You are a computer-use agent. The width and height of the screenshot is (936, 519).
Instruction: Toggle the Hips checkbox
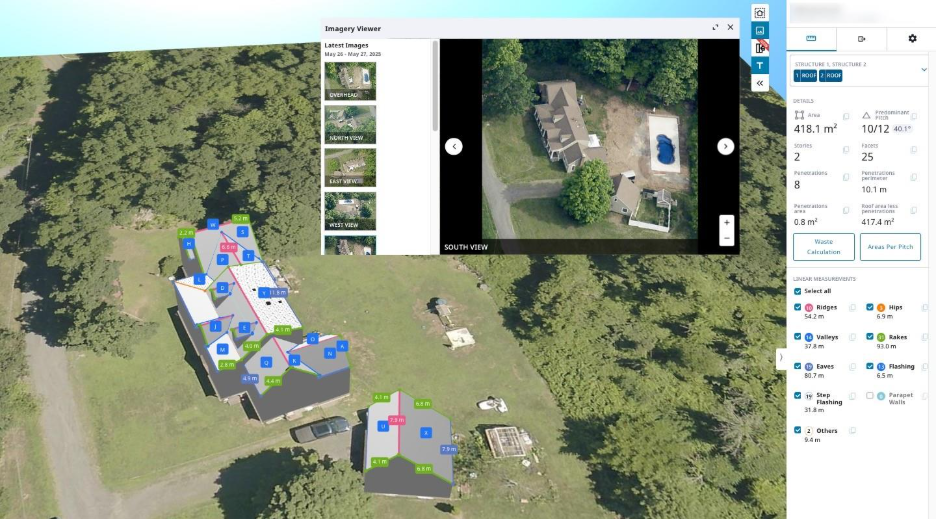pyautogui.click(x=870, y=307)
